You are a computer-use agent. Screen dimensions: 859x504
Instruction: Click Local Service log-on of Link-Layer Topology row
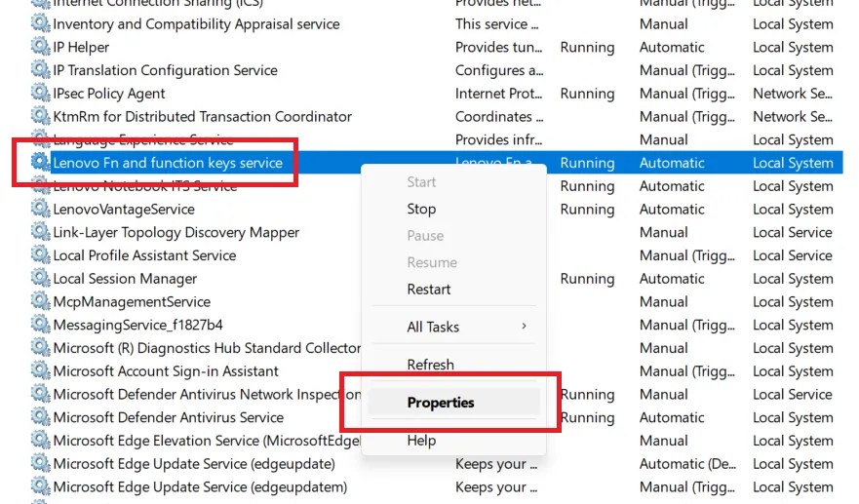[x=792, y=232]
